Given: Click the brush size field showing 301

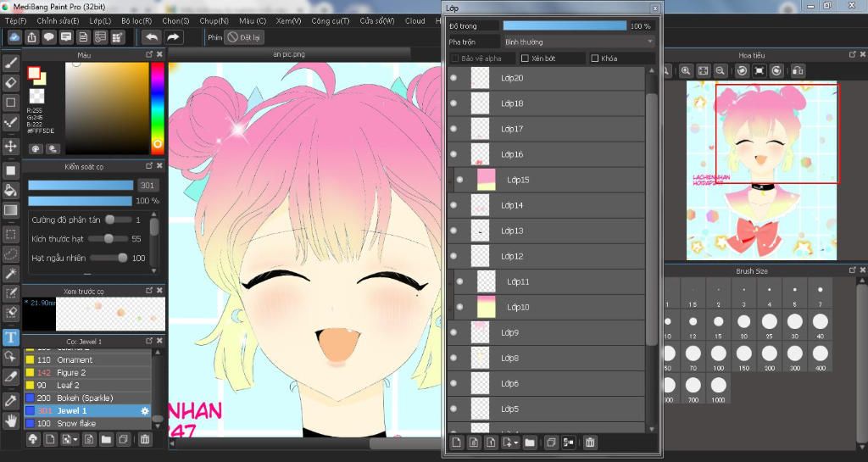Looking at the screenshot, I should [x=147, y=186].
